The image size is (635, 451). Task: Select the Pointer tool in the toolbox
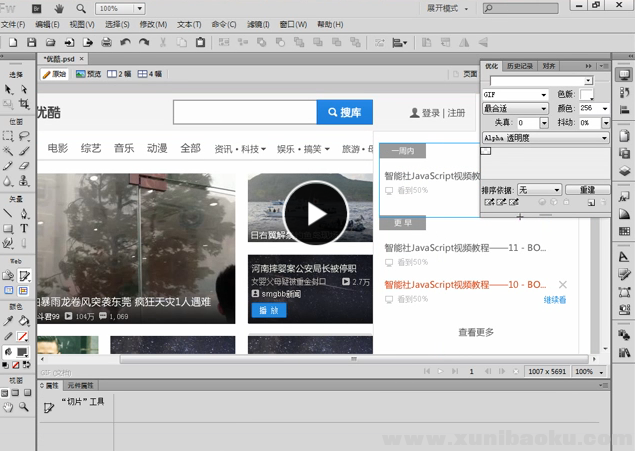pos(8,89)
